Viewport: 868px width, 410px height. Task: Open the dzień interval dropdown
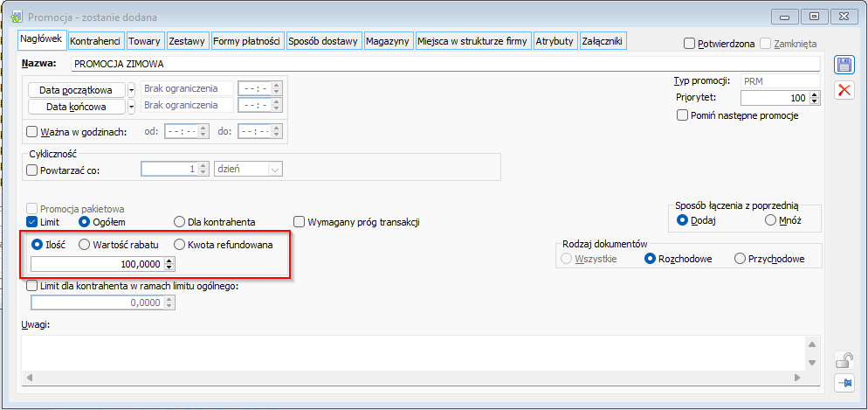(x=275, y=170)
